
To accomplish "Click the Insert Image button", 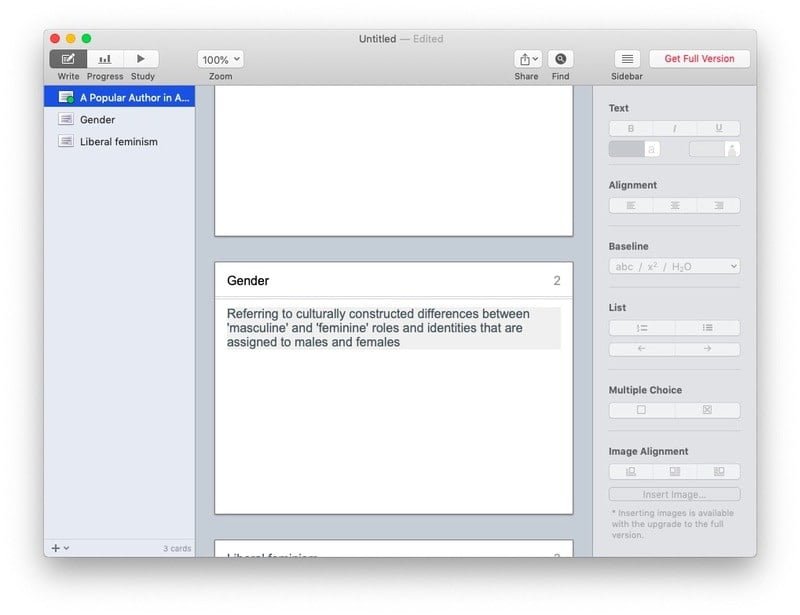I will [672, 493].
